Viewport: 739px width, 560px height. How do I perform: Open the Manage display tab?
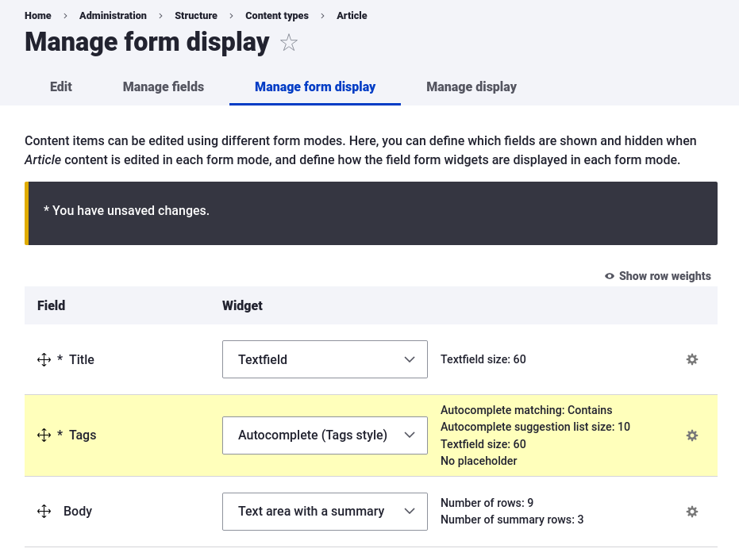click(x=471, y=87)
